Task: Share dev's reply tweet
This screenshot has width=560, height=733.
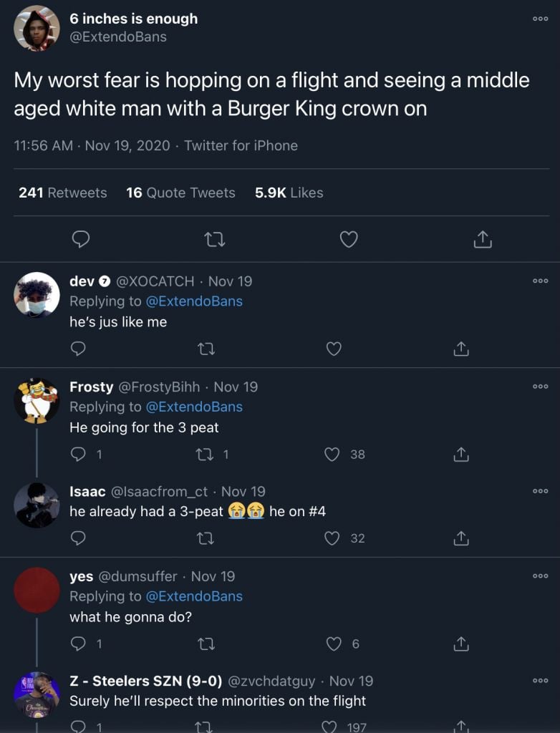Action: 461,349
